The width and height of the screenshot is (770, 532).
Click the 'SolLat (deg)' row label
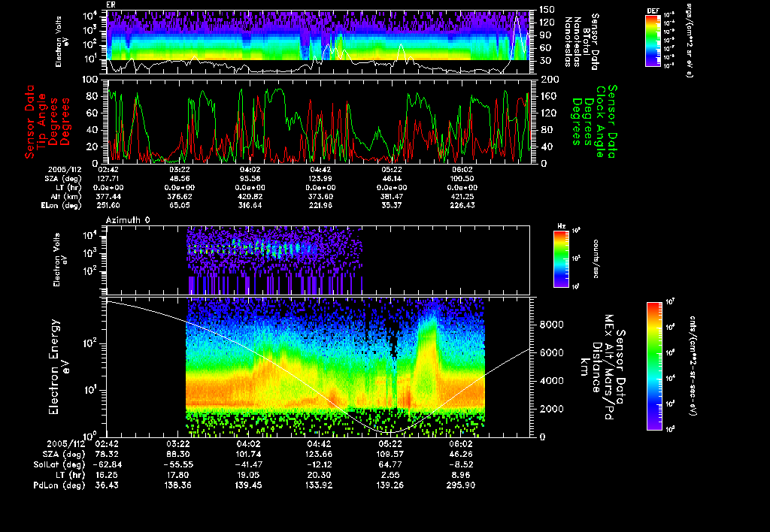click(x=59, y=465)
